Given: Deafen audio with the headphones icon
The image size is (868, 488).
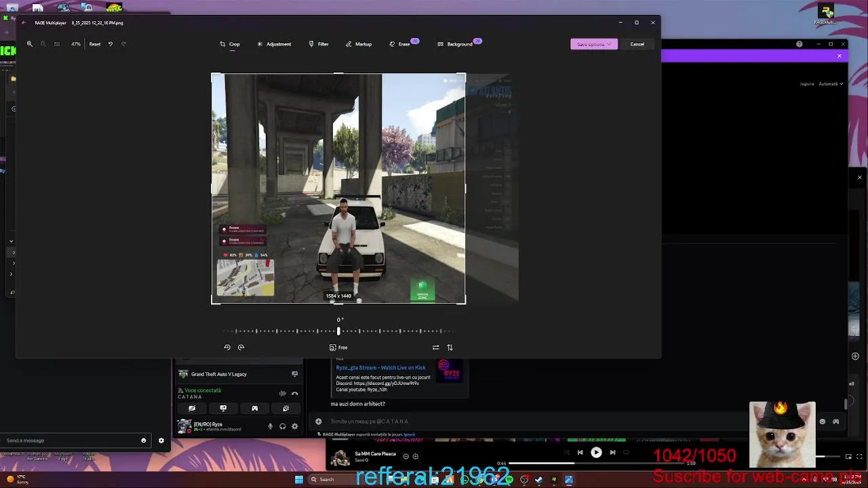Looking at the screenshot, I should [282, 426].
